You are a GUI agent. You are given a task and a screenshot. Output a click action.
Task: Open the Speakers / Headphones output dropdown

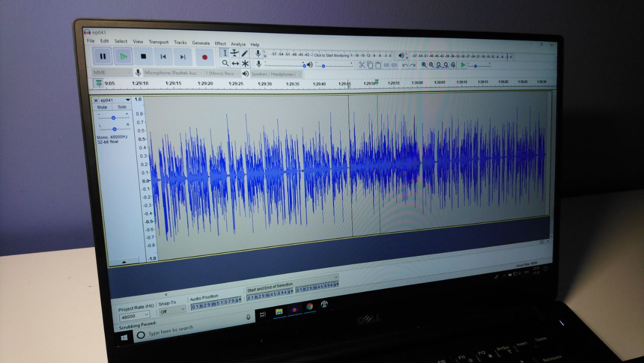276,74
